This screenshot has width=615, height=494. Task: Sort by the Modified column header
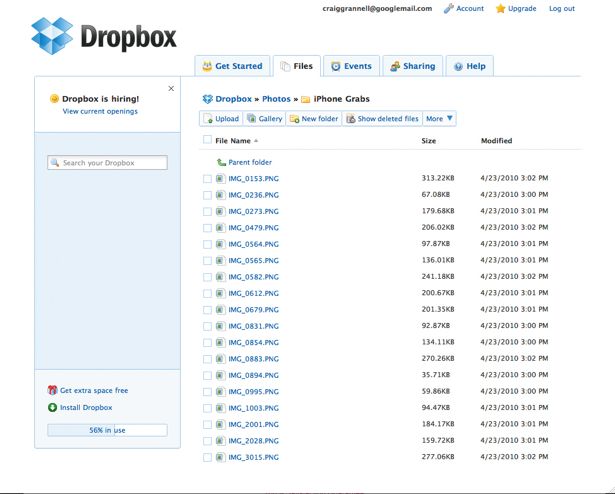click(497, 140)
